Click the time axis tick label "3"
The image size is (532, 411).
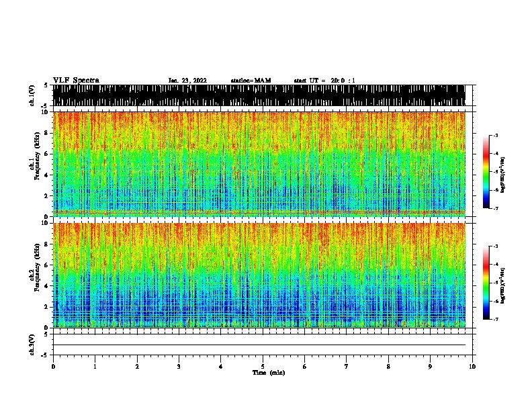point(179,367)
